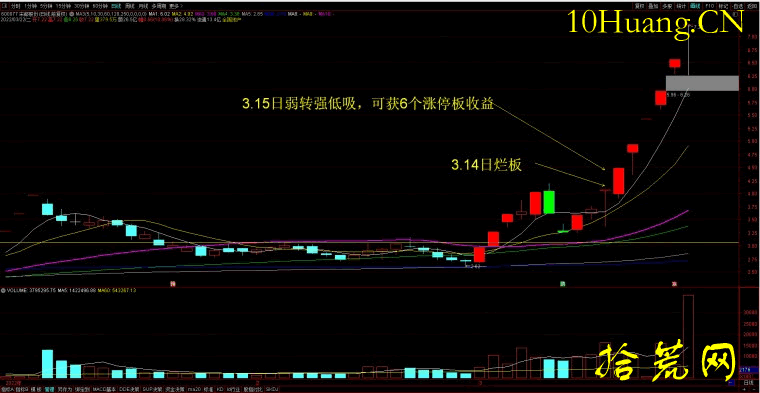Select the 多周期 multi-period tab
The width and height of the screenshot is (760, 393).
click(x=159, y=6)
